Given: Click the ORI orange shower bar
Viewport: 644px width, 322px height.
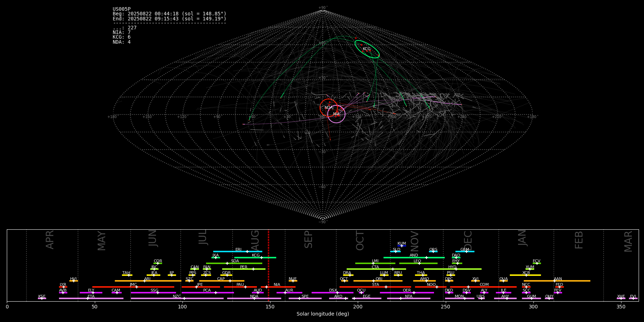Looking at the screenshot, I should tap(378, 281).
